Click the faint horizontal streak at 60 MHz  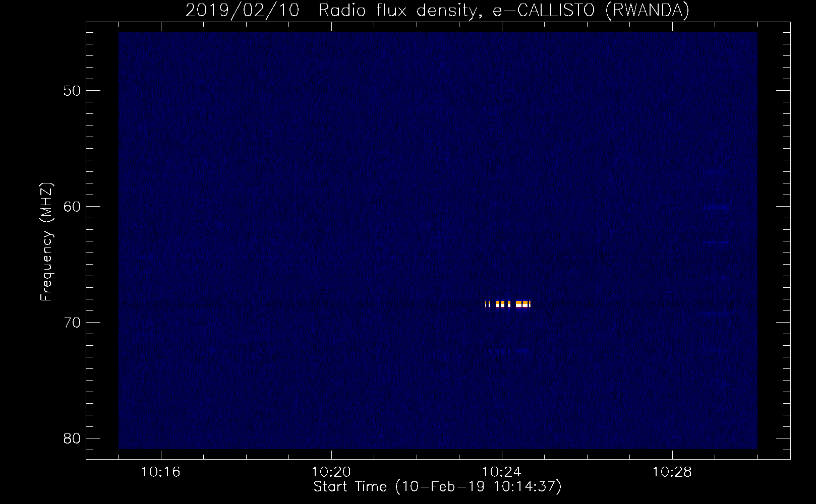click(x=716, y=207)
